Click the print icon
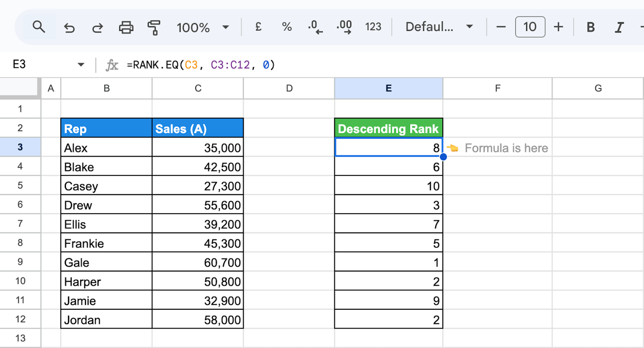The height and width of the screenshot is (348, 644). click(x=126, y=27)
